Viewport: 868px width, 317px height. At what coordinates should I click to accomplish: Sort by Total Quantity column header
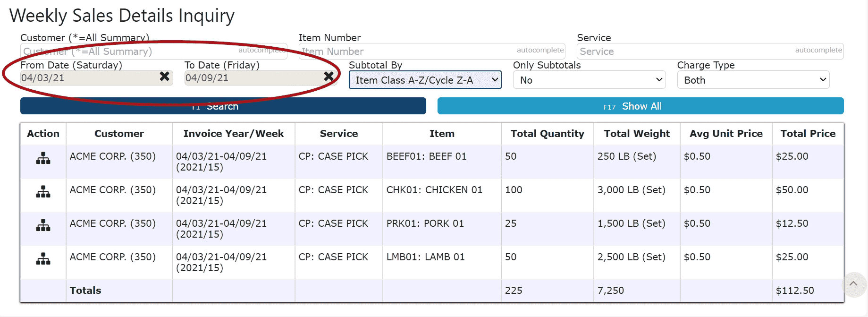coord(548,134)
